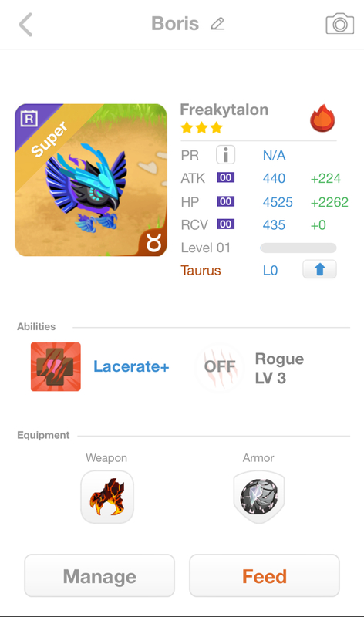Tap the RCV 00 bonus badge
The width and height of the screenshot is (364, 617).
tap(226, 224)
